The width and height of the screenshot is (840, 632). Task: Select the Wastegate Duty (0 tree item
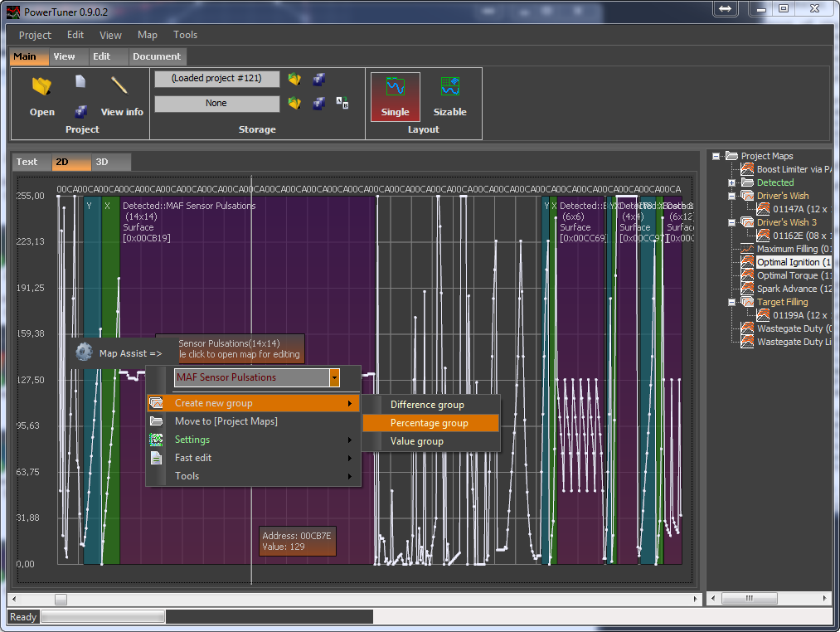pos(794,328)
